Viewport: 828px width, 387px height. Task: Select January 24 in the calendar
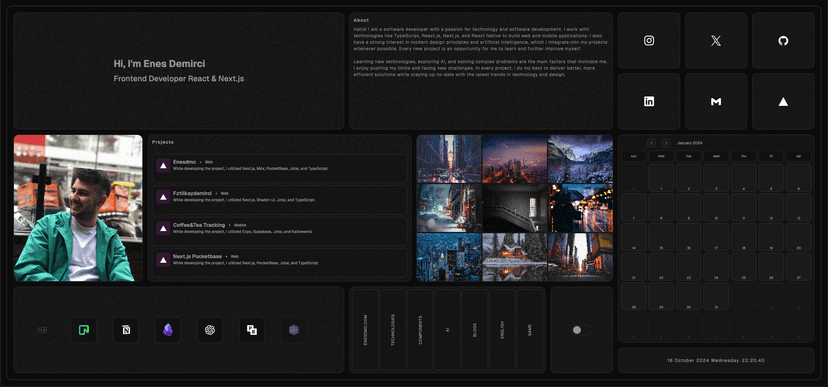716,267
